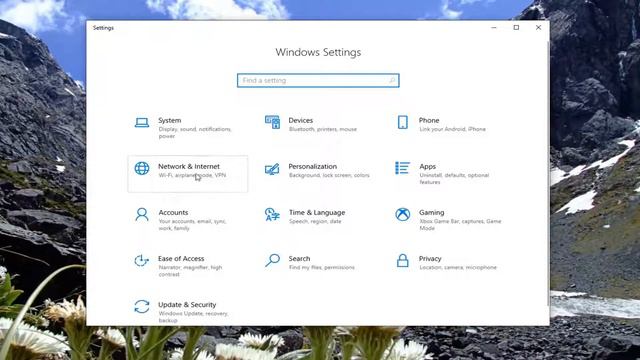The width and height of the screenshot is (640, 360).
Task: Click the Time & Language icon
Action: pos(272,214)
